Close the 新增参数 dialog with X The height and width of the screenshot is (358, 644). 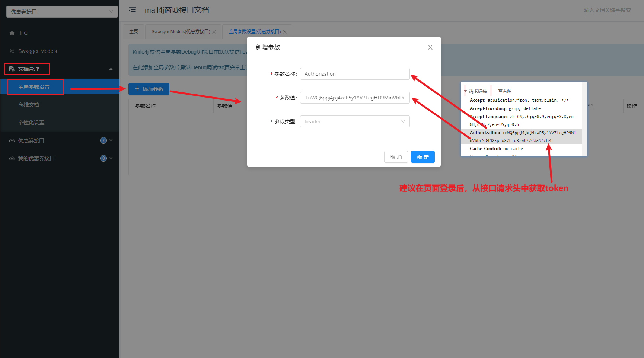[430, 47]
